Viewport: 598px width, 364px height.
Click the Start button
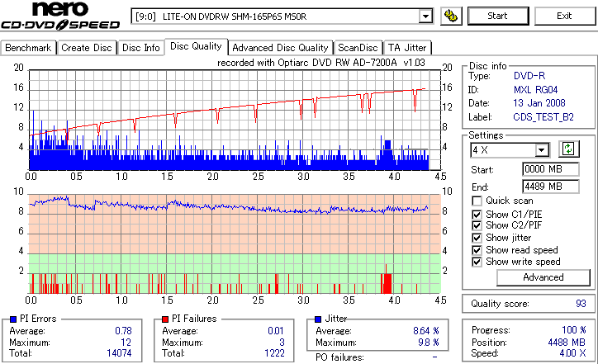(498, 16)
